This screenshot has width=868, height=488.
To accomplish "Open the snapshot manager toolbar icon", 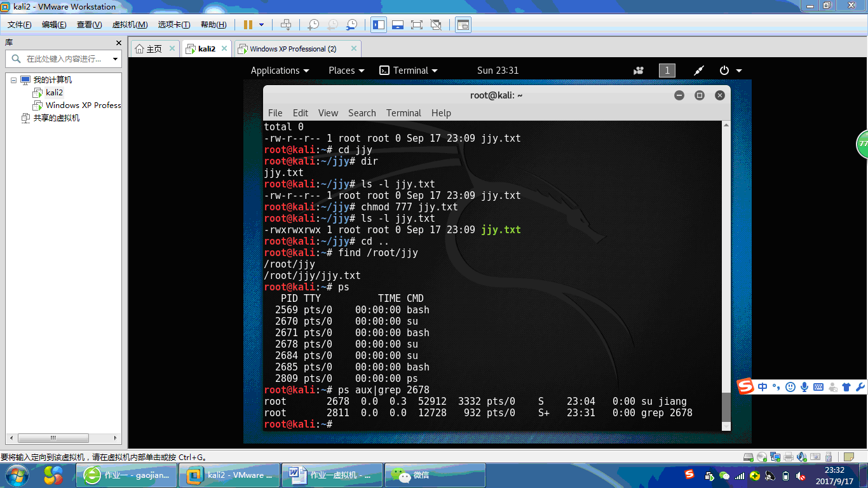I will pyautogui.click(x=351, y=25).
